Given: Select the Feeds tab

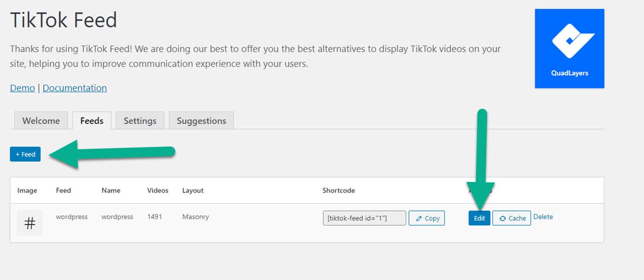Looking at the screenshot, I should click(x=92, y=121).
